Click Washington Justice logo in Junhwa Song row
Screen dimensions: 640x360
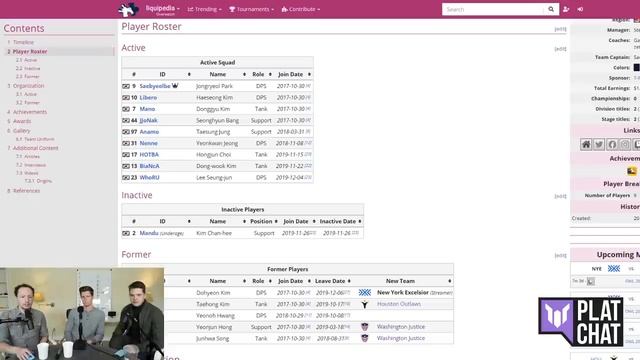click(364, 338)
